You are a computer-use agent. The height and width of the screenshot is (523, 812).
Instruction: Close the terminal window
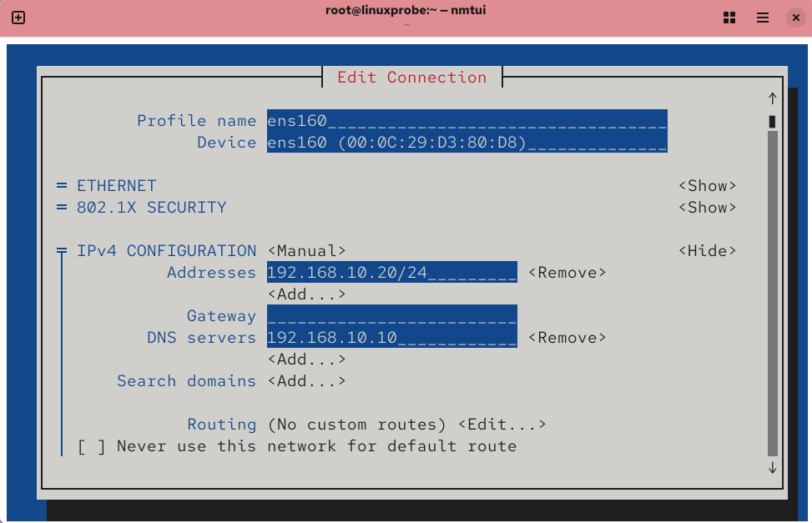pyautogui.click(x=794, y=18)
